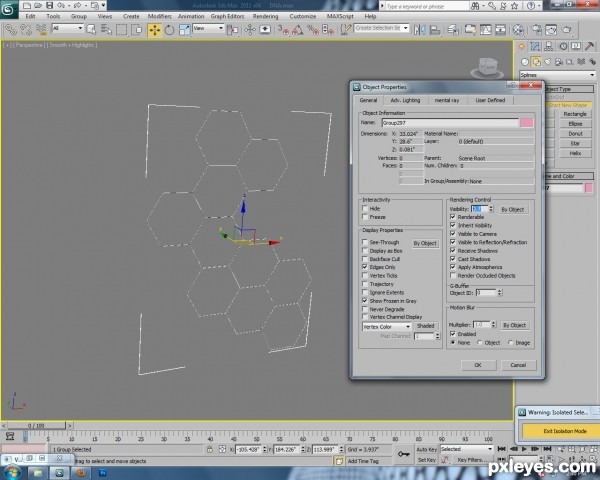The width and height of the screenshot is (600, 480).
Task: Open the View reference coordinate dropdown
Action: [x=208, y=28]
